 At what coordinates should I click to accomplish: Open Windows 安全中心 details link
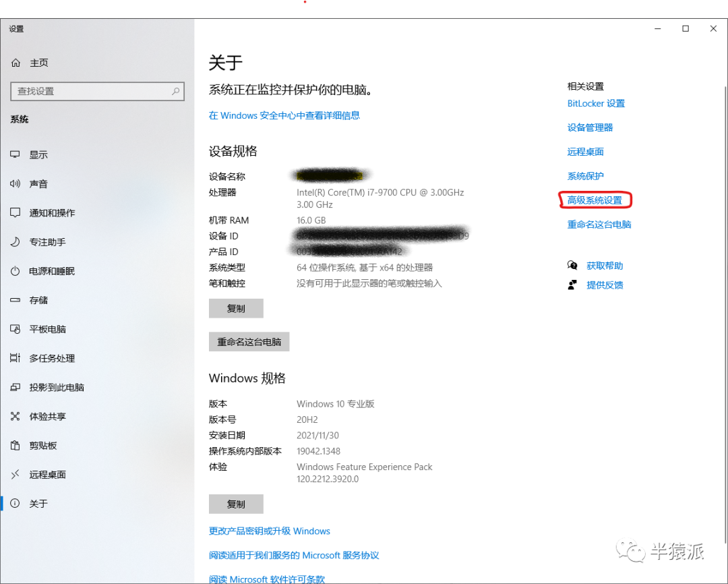pyautogui.click(x=284, y=115)
